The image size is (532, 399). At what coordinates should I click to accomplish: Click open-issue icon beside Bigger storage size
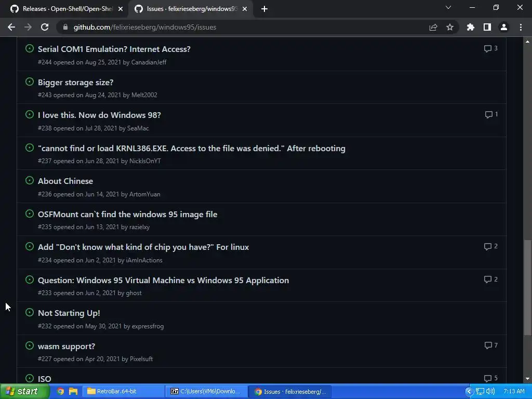[x=30, y=82]
